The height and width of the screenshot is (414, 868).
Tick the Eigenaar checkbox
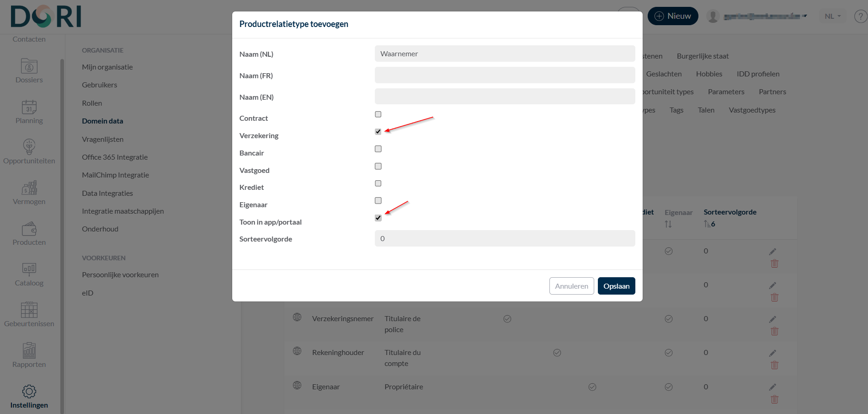pos(378,200)
